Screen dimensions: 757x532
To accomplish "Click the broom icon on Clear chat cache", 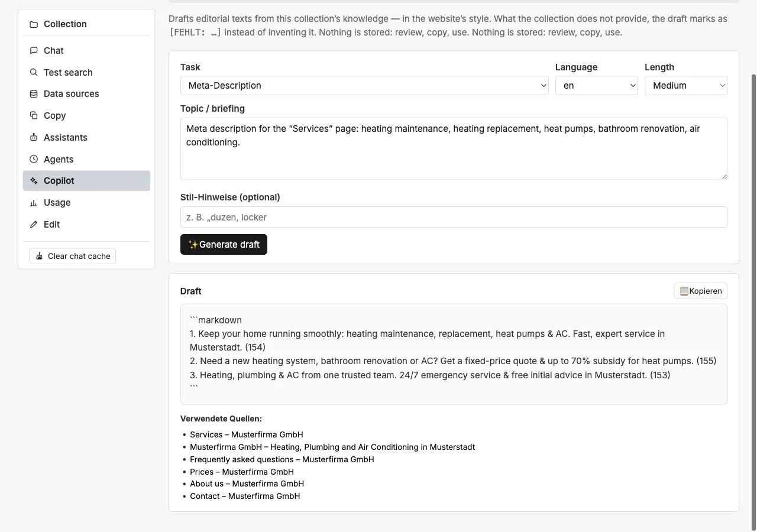I will 40,257.
